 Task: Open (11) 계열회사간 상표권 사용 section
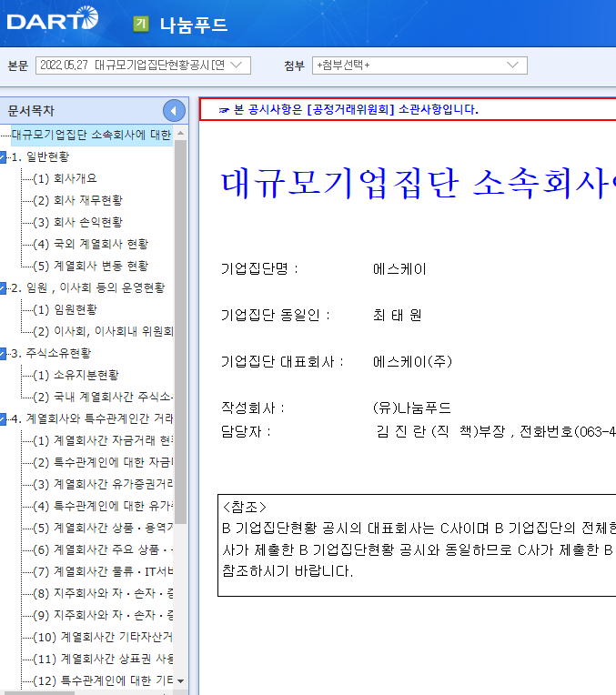[x=103, y=659]
